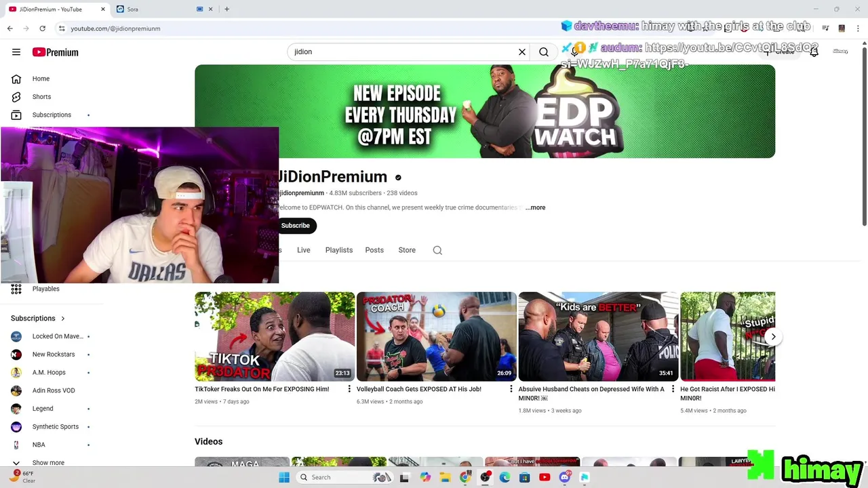Screen dimensions: 868x488
Task: Click the address bar URL
Action: pyautogui.click(x=115, y=28)
